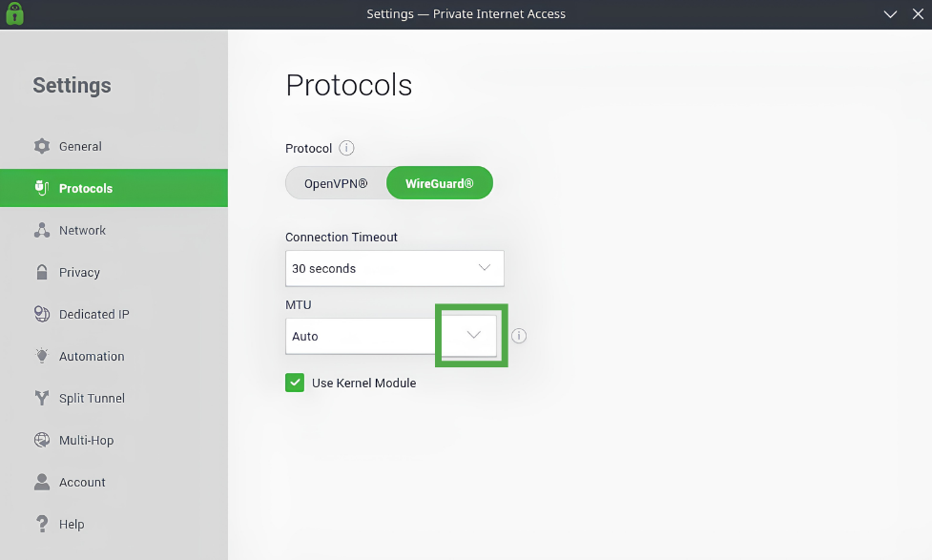Open the Connection Timeout dropdown
Screen dimensions: 932x560
click(395, 268)
